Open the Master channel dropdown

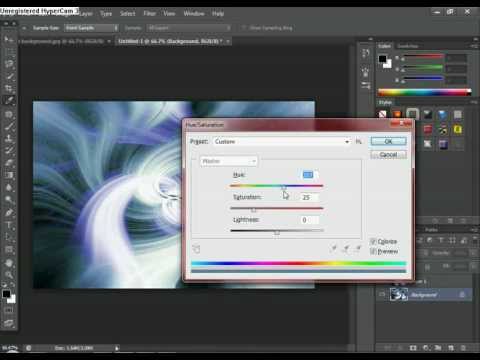[228, 161]
